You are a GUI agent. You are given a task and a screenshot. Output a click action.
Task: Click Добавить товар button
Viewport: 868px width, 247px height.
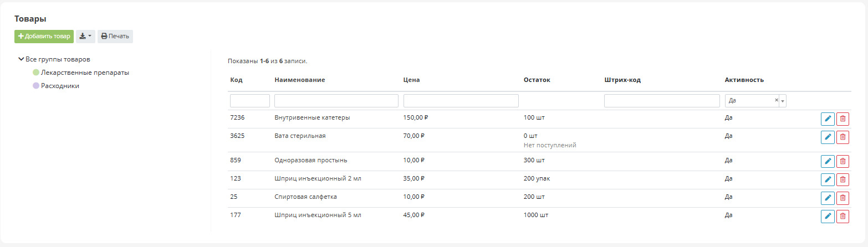(44, 37)
